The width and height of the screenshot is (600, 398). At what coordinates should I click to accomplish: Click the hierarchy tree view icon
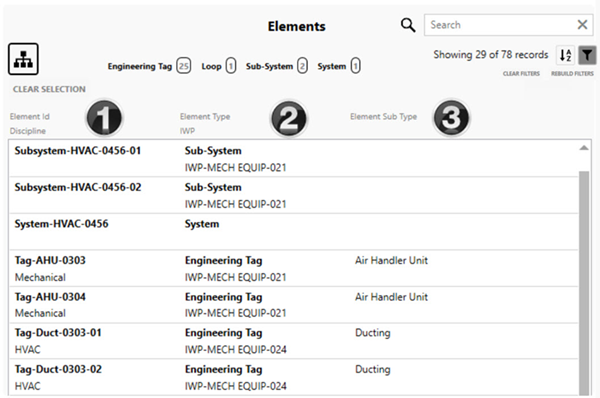click(x=23, y=59)
